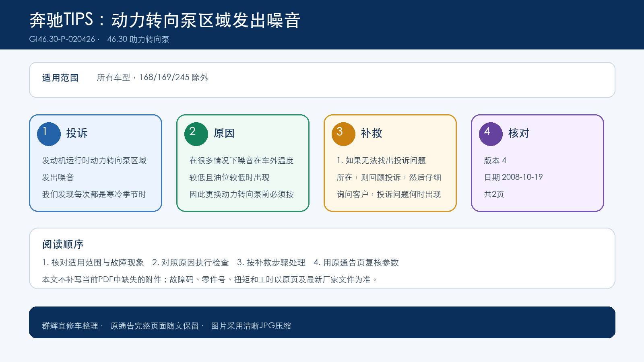Click the title 奔驰TIPS：动力转向泵区域发出噪音
Viewport: 644px width, 362px height.
(x=165, y=20)
